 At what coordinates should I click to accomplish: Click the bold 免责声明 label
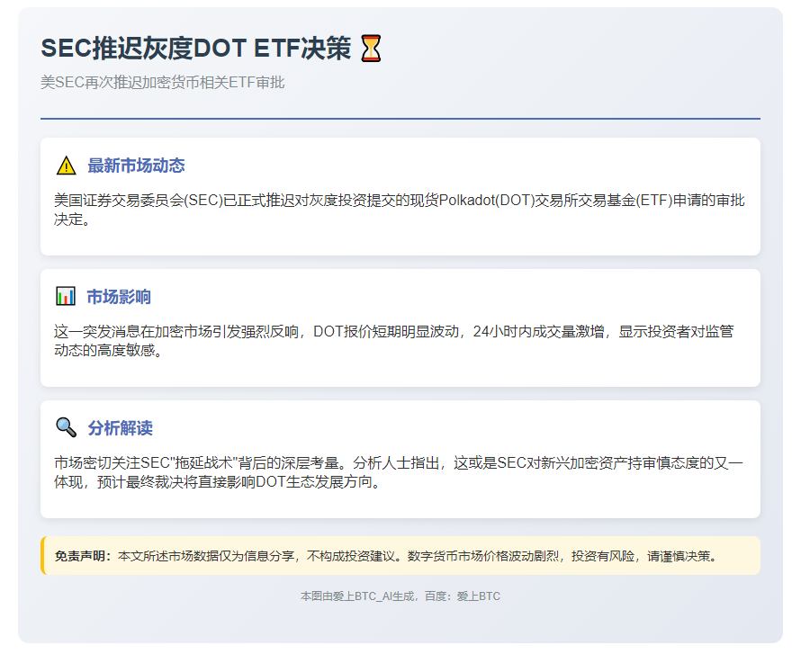tap(83, 556)
